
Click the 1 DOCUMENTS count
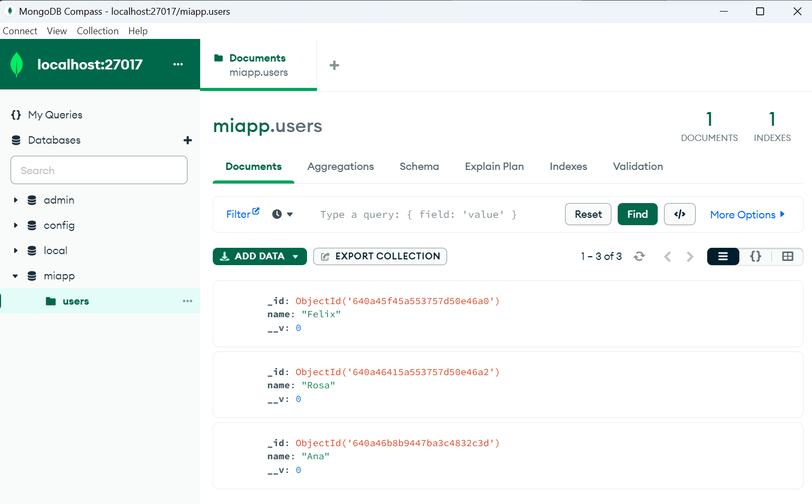709,126
